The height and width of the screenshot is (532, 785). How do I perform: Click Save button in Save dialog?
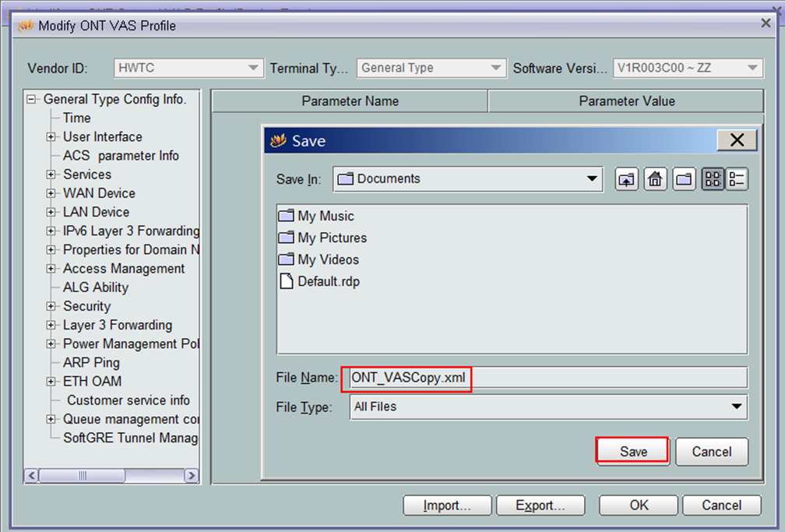(632, 452)
